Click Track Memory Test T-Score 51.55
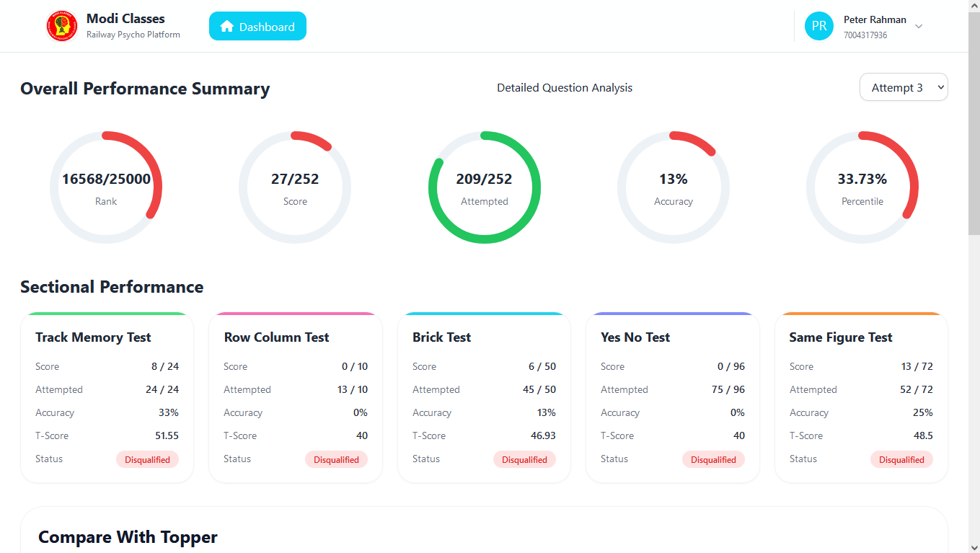Screen dimensions: 980x553 pos(167,435)
